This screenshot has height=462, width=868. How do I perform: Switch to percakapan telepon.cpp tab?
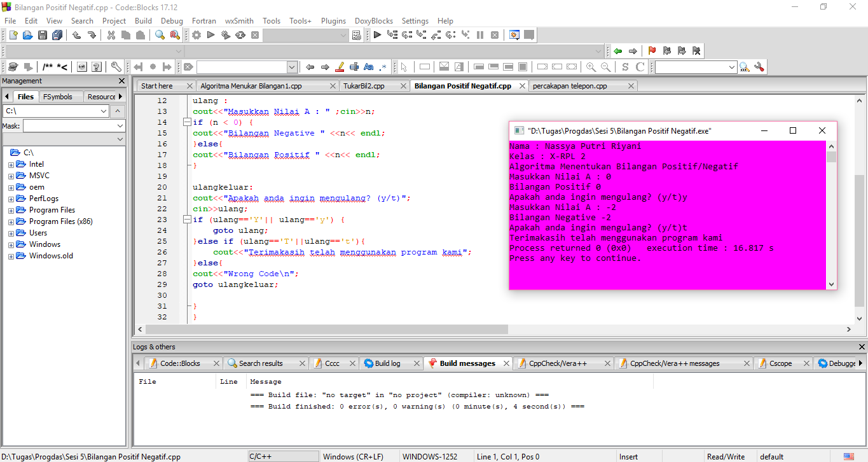click(x=570, y=86)
